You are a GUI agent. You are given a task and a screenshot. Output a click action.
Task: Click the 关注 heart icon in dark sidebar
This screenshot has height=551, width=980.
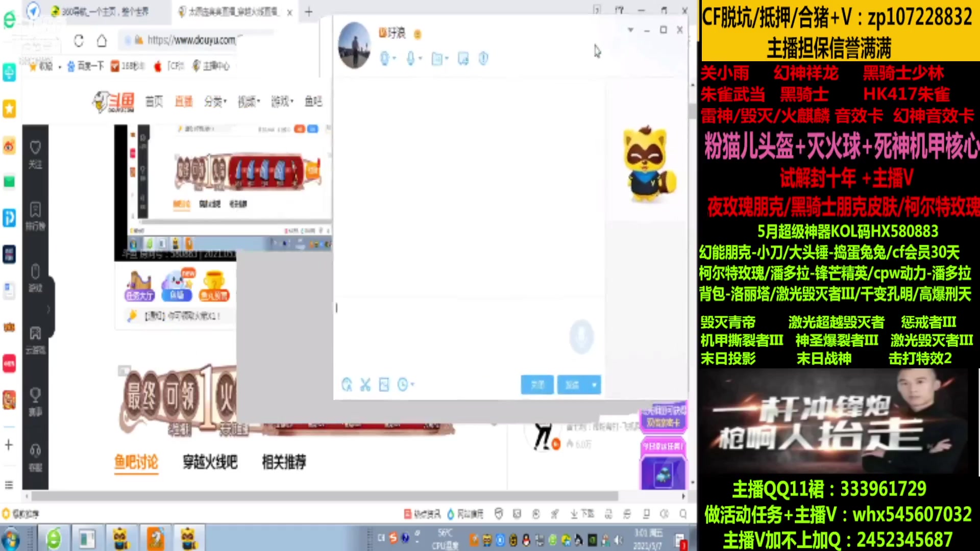[35, 154]
